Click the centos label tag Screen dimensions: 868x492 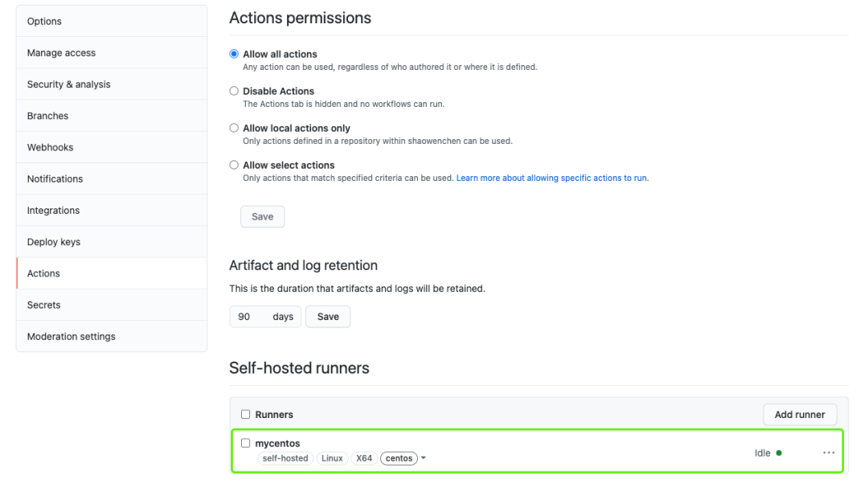coord(399,458)
